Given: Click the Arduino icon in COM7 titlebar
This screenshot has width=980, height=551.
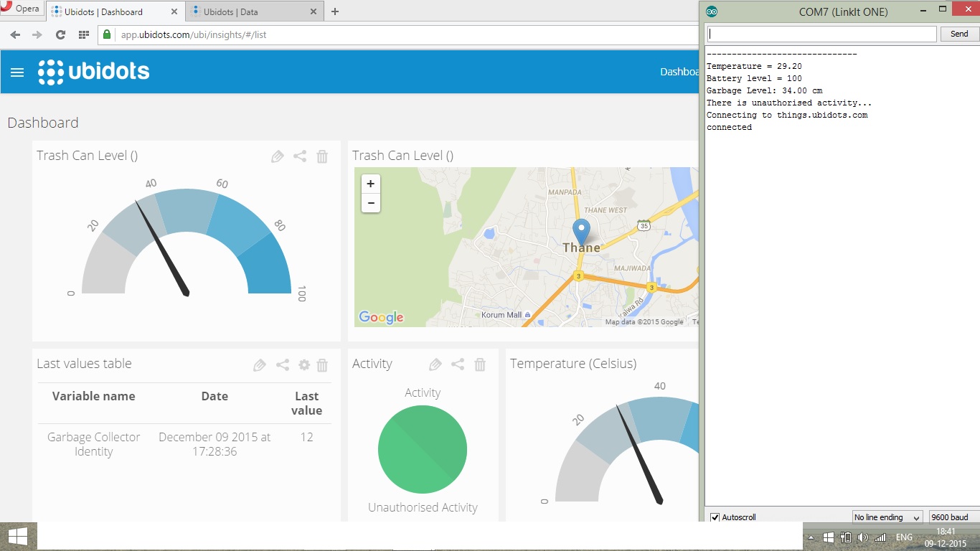Looking at the screenshot, I should (711, 11).
